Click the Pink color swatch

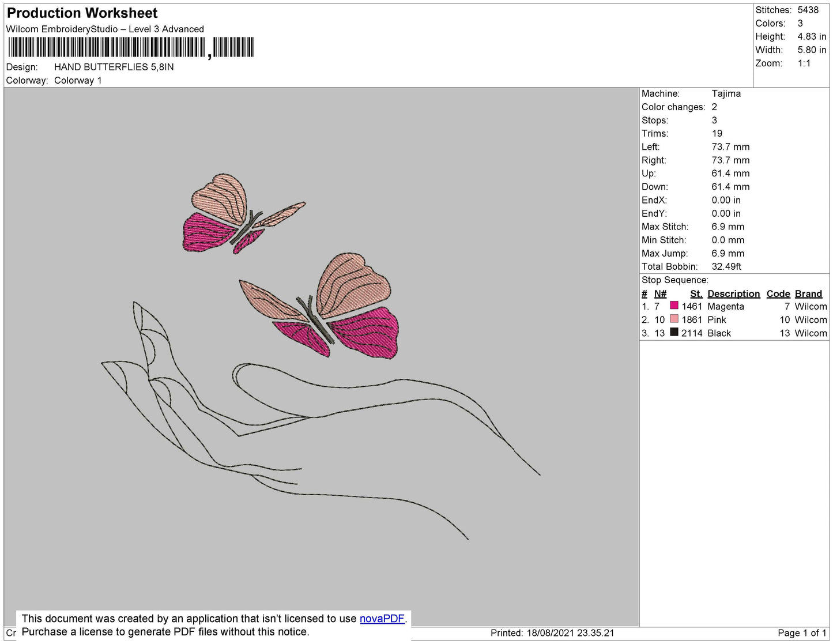coord(674,319)
